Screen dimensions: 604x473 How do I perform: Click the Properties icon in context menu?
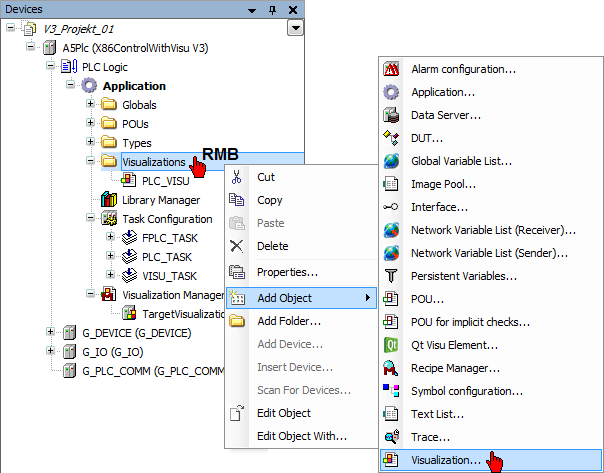click(237, 272)
